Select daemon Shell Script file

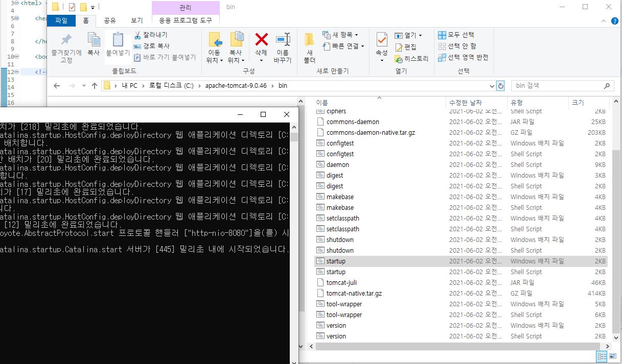click(460, 164)
